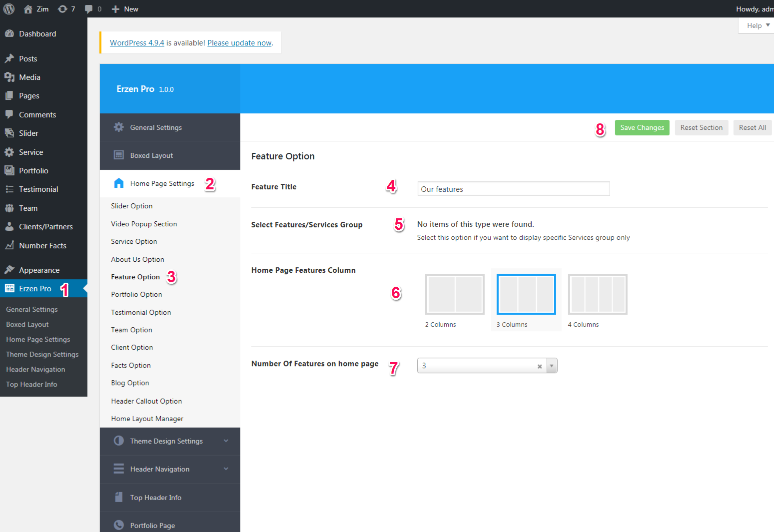
Task: Open the Client Option section
Action: (x=132, y=347)
